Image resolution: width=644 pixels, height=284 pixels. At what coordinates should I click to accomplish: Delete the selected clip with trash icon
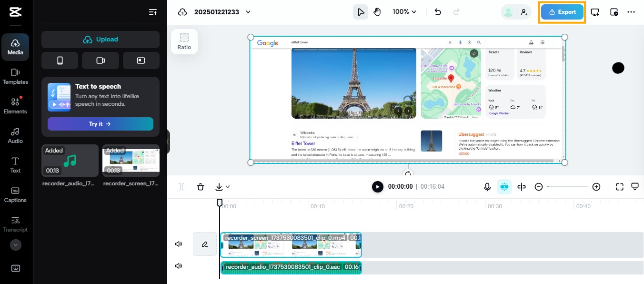[201, 187]
